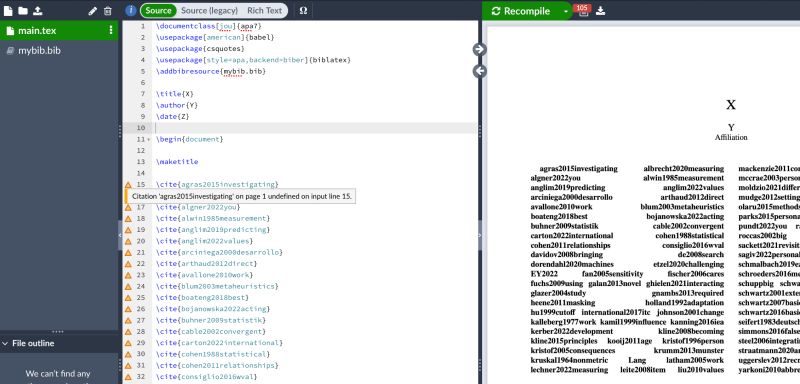Image resolution: width=800 pixels, height=384 pixels.
Task: Fold the \begin{document} block at line 11
Action: coord(148,140)
